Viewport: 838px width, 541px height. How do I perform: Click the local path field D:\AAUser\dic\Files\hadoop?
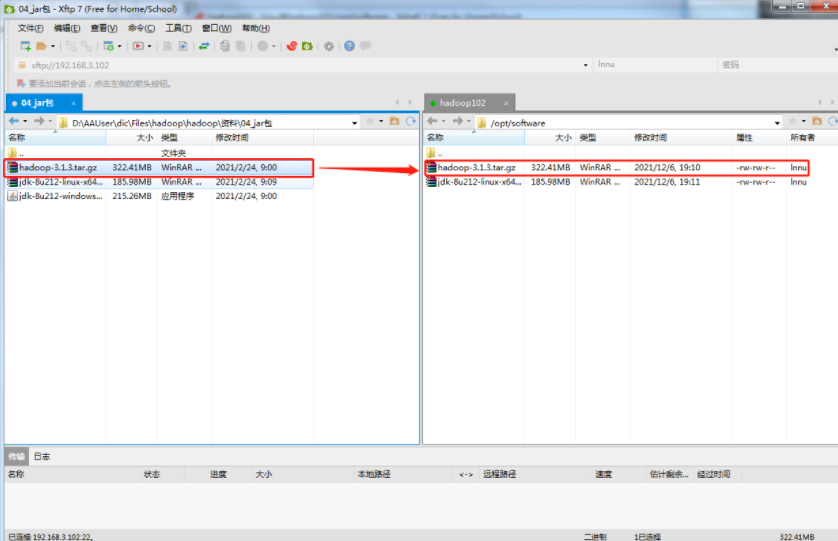pos(208,123)
